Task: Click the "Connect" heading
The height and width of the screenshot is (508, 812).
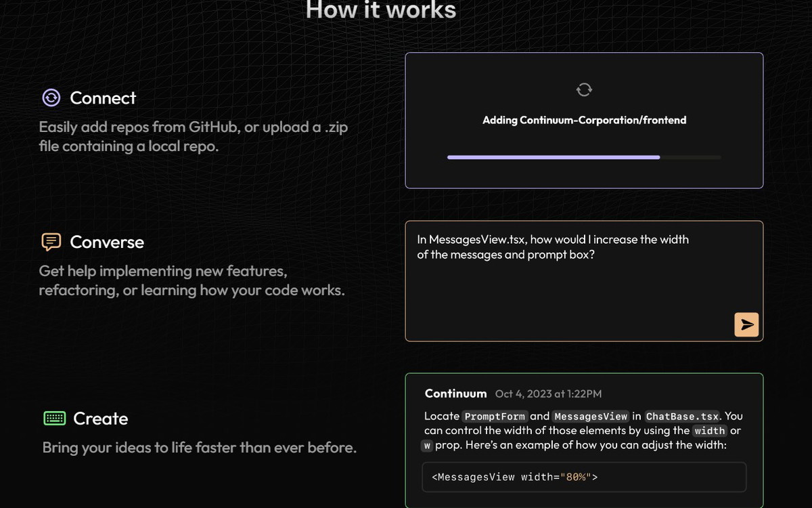Action: [103, 98]
